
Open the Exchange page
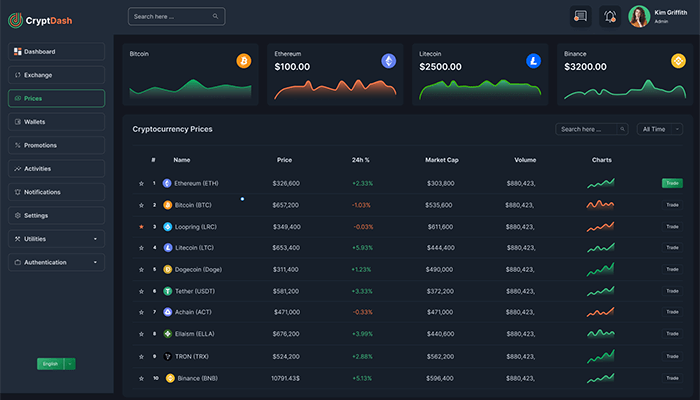point(56,75)
